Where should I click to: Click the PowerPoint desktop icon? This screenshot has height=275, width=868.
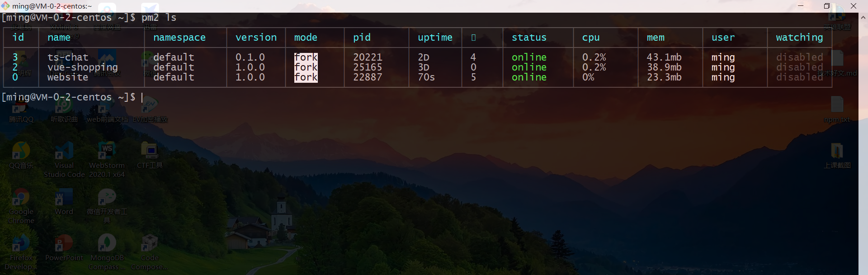tap(64, 244)
